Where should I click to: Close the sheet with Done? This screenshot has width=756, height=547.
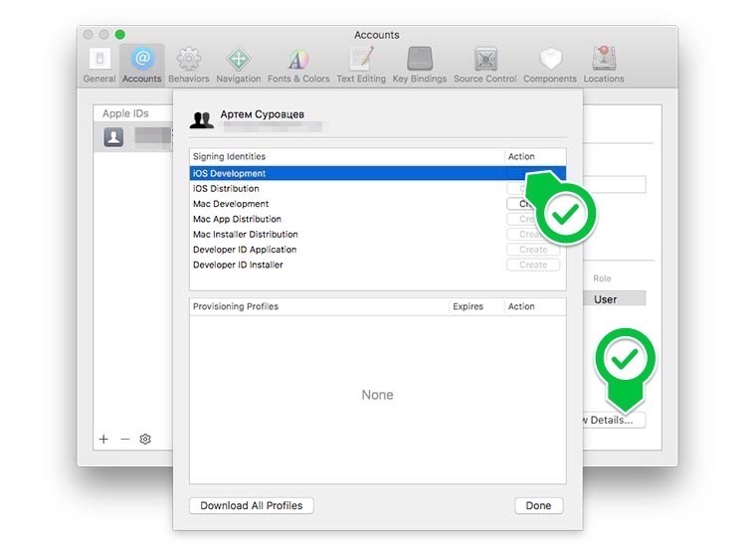pos(538,505)
